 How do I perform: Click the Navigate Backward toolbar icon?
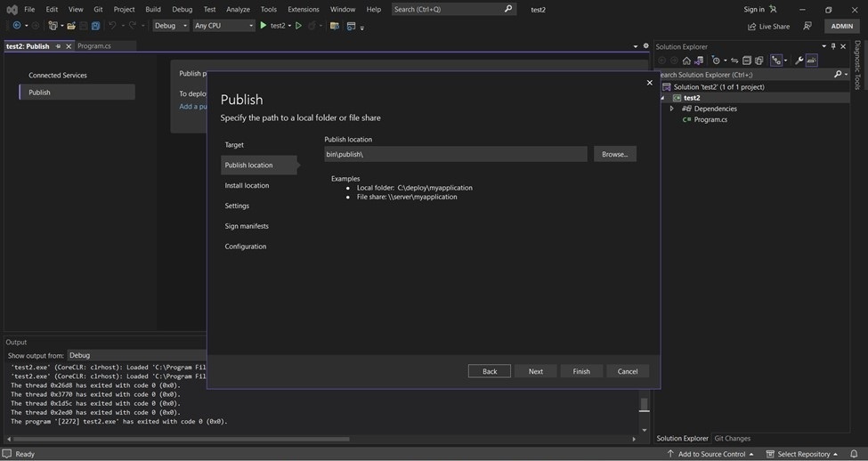17,26
